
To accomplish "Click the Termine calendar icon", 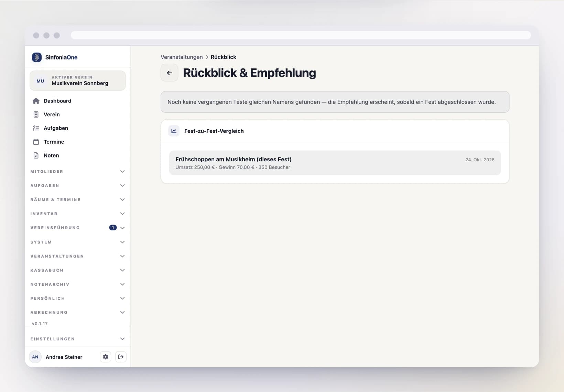I will [x=36, y=142].
